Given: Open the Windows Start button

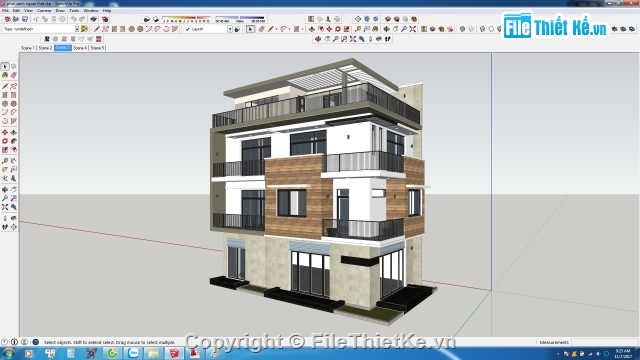Looking at the screenshot, I should pos(8,353).
